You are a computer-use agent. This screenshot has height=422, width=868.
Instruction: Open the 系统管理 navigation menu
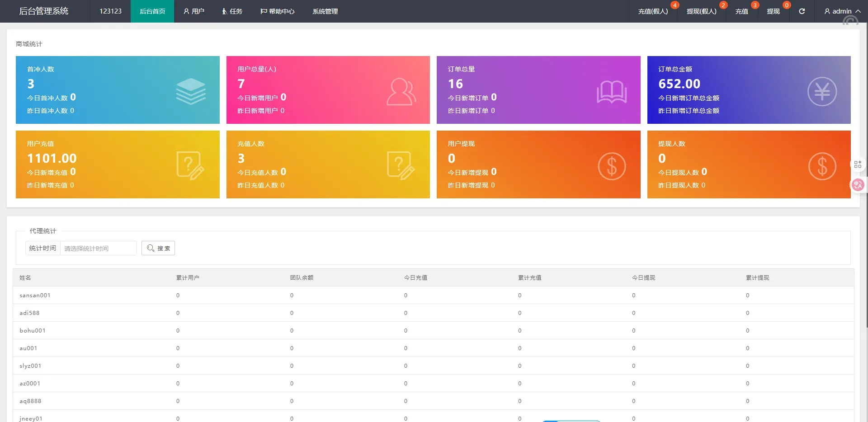(325, 11)
